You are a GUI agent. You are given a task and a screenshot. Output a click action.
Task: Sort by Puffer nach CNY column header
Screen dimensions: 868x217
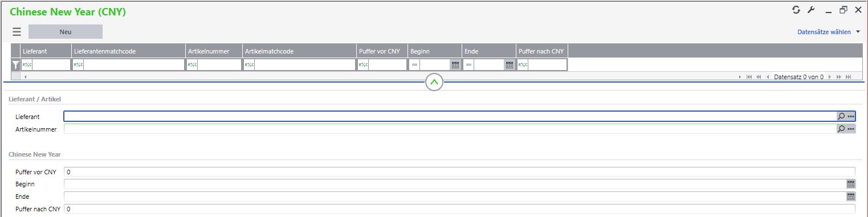point(542,51)
